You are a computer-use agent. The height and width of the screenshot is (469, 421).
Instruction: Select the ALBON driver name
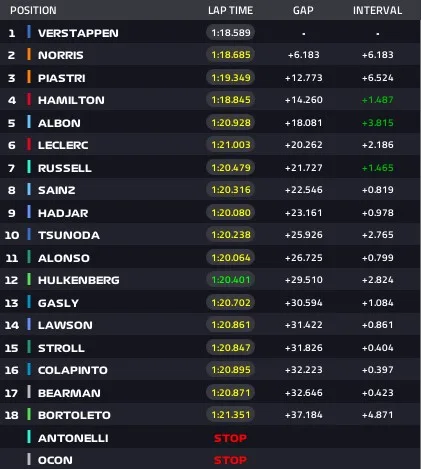coord(59,123)
